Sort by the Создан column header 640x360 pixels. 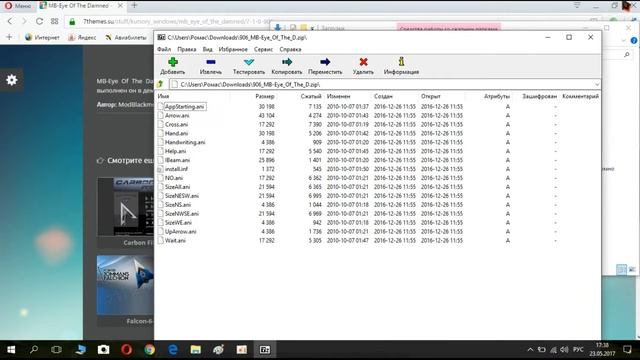point(383,96)
